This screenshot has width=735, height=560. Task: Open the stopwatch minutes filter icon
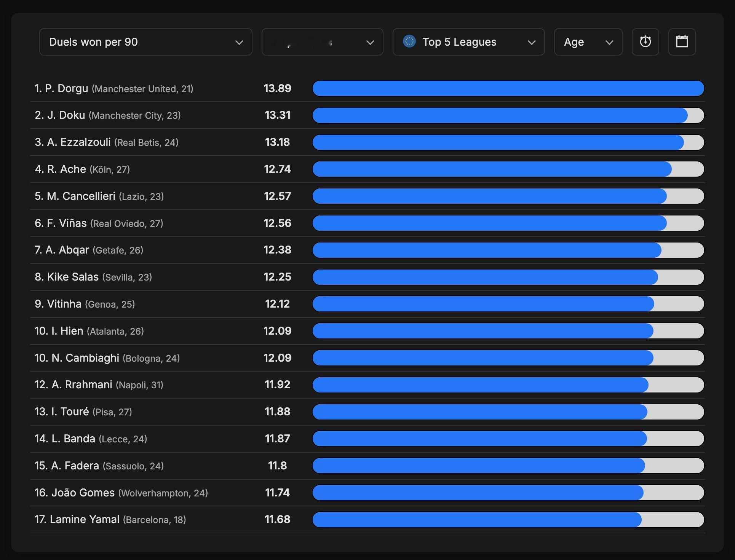(x=645, y=42)
